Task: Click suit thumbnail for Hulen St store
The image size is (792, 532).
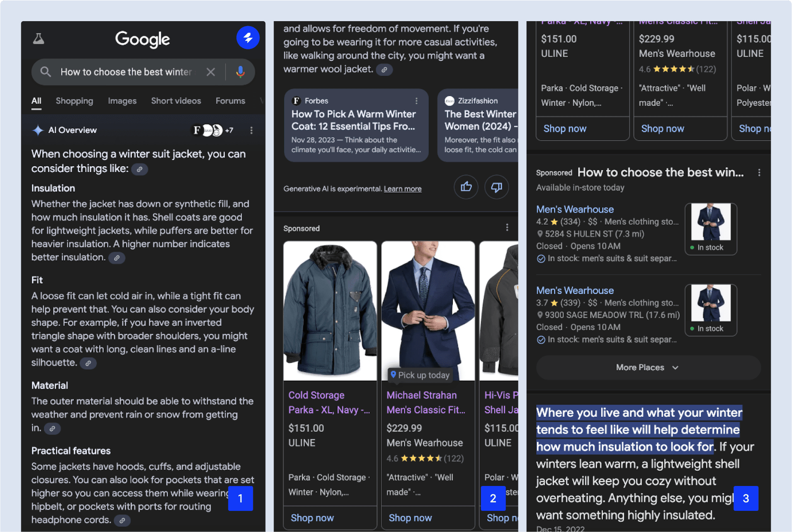Action: click(711, 228)
